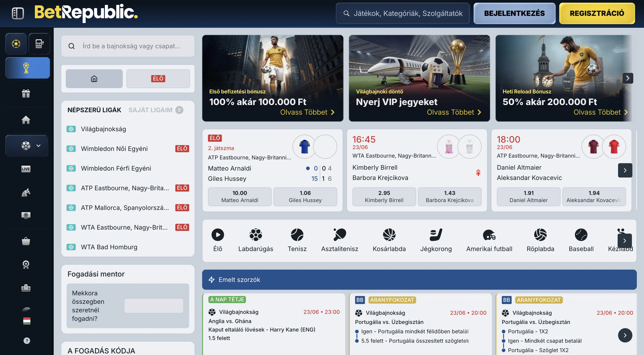
Task: Open Olvass Többet on the first-deposit bonus
Action: pos(307,112)
